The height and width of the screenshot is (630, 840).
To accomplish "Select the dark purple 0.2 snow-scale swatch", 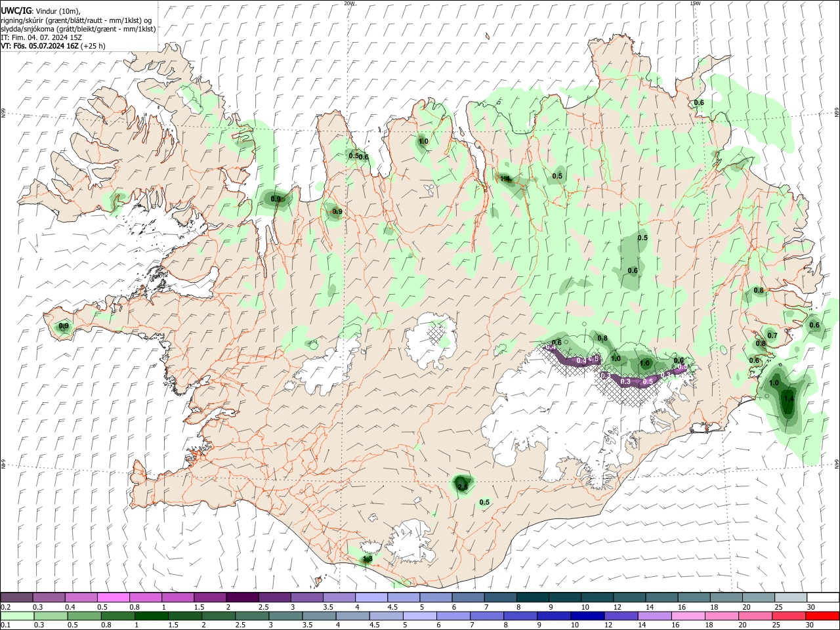I will 16,598.
